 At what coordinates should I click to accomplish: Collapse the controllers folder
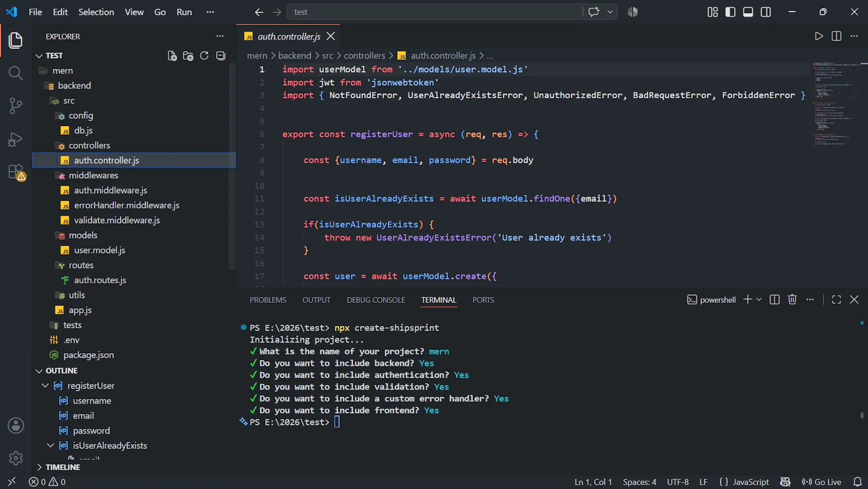coord(90,145)
